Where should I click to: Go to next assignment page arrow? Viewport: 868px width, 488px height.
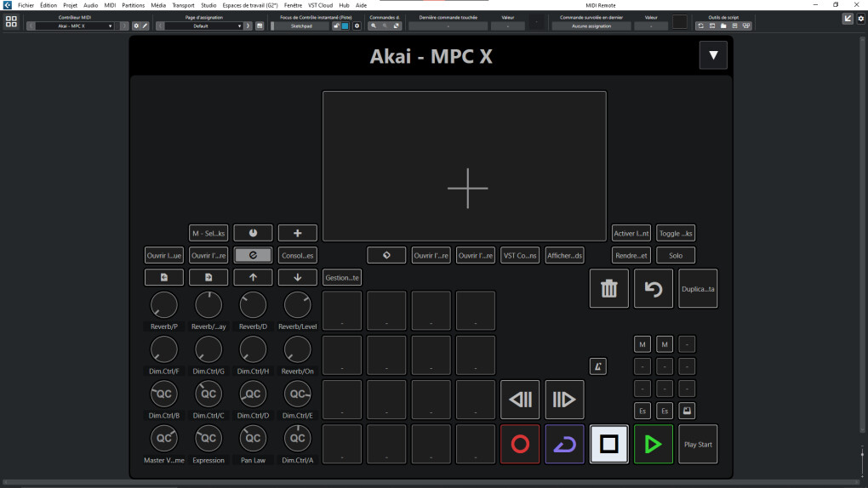click(x=248, y=26)
